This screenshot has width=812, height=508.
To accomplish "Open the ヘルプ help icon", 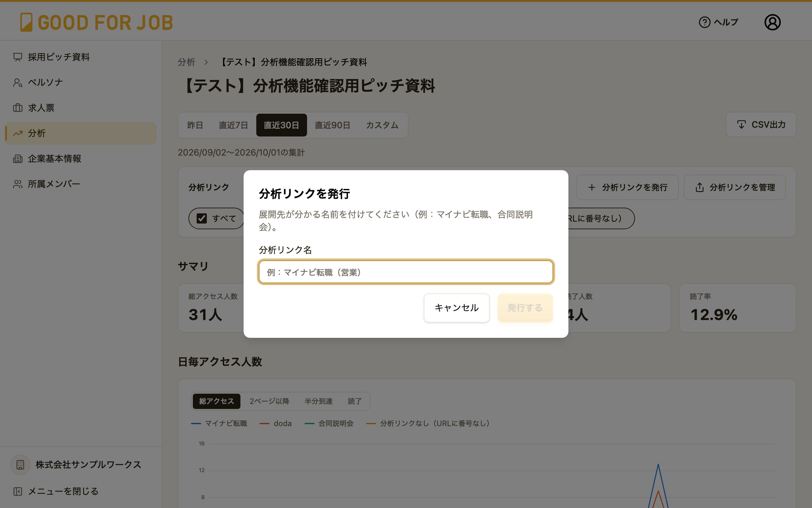I will 704,22.
